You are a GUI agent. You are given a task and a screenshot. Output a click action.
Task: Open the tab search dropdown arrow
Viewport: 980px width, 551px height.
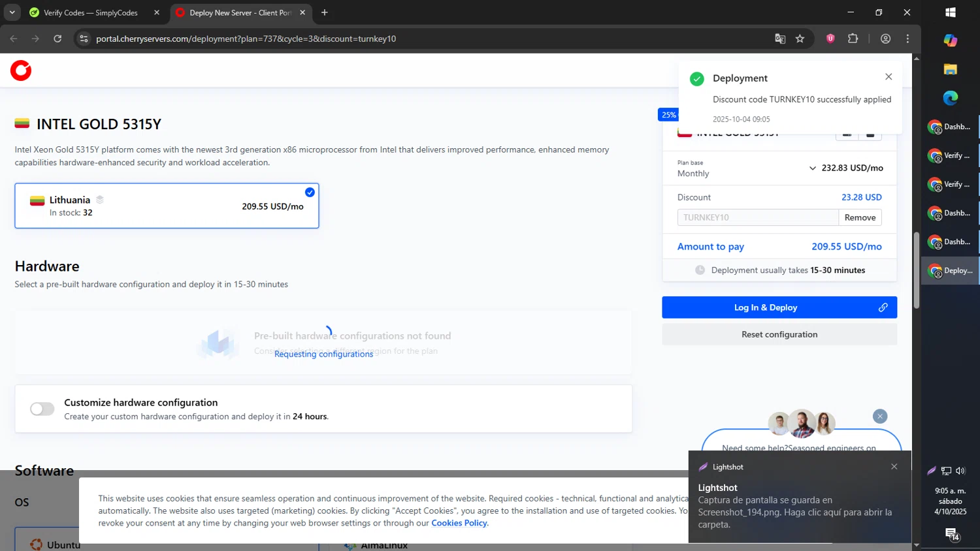[12, 12]
